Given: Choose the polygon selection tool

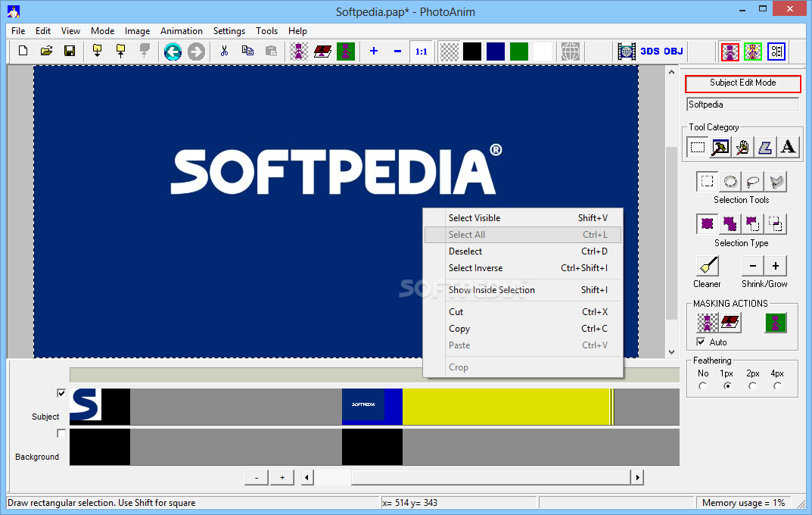Looking at the screenshot, I should coord(776,181).
